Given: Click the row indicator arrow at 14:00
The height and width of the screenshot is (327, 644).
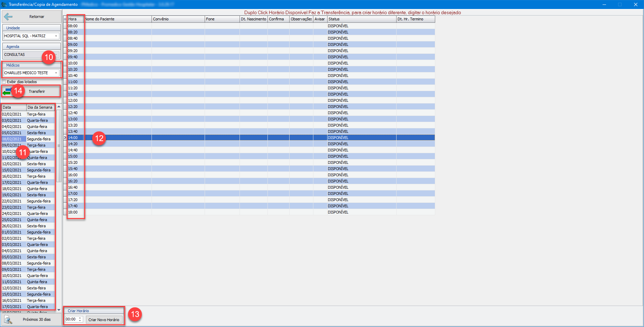Looking at the screenshot, I should [x=65, y=138].
